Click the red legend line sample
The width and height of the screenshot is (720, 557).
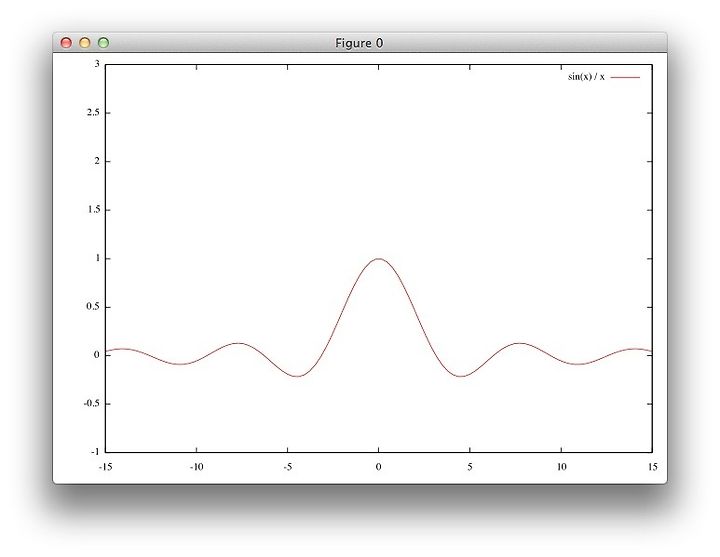coord(625,77)
